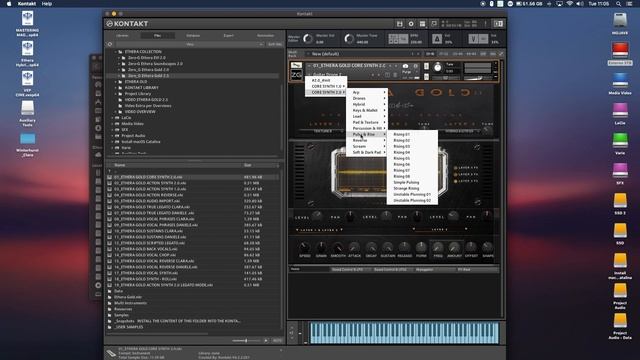Open the SFX purple desktop drive icon

pos(620,170)
